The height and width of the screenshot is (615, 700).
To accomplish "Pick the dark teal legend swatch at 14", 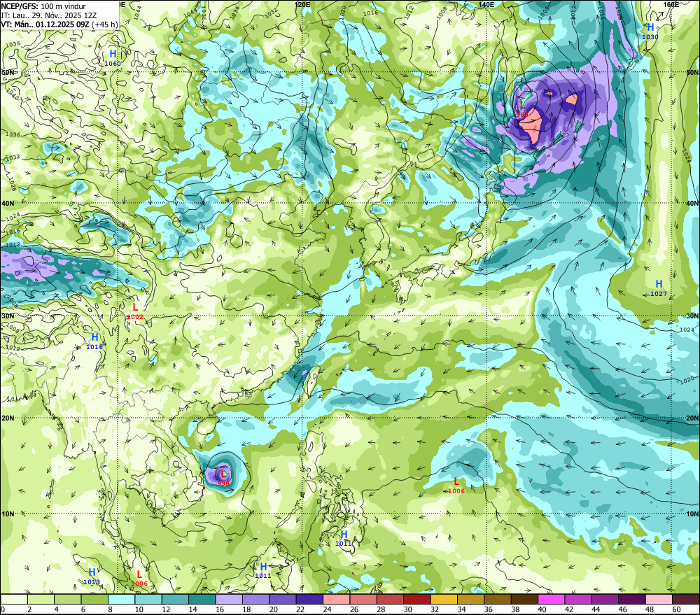I will pyautogui.click(x=202, y=600).
